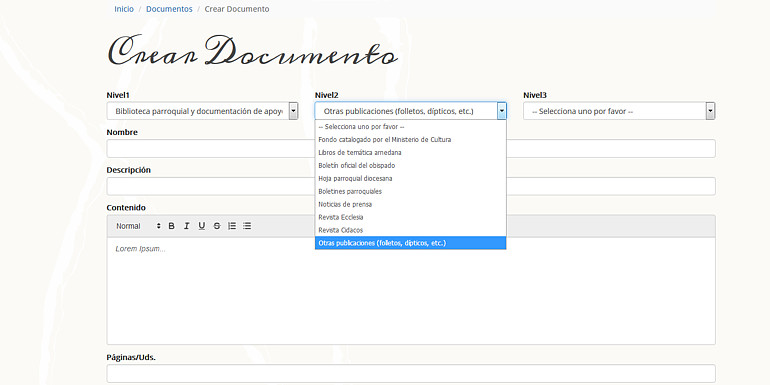Screen dimensions: 770x385
Task: Click the Descripción input field
Action: click(x=411, y=186)
